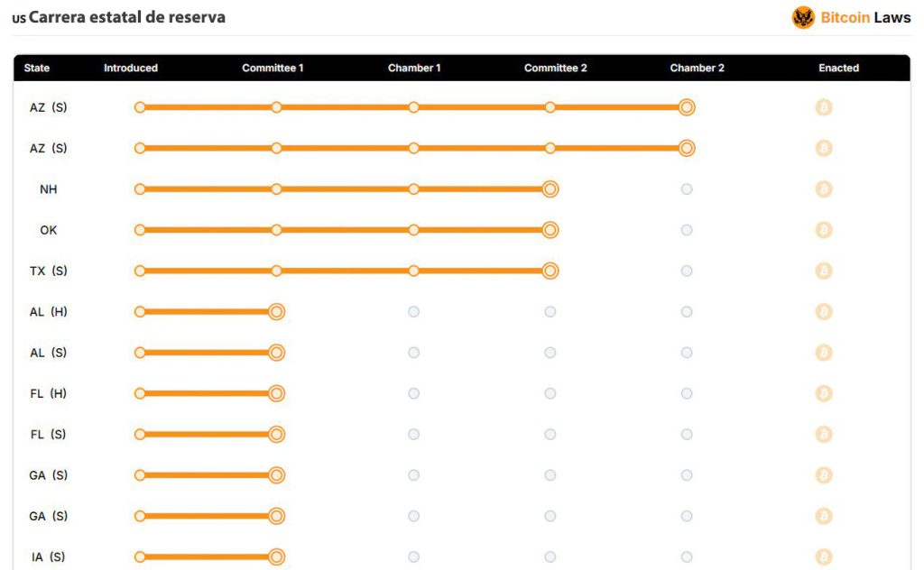Click the Introduced column header
This screenshot has height=570, width=924.
[131, 68]
